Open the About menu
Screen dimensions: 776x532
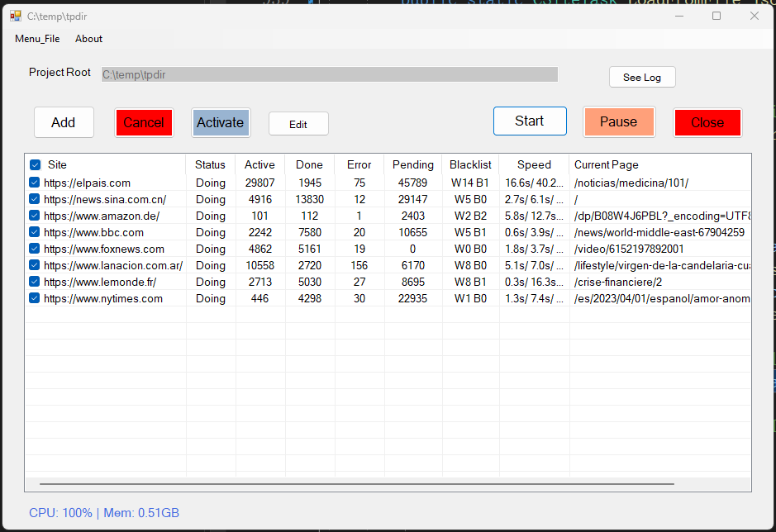tap(88, 39)
